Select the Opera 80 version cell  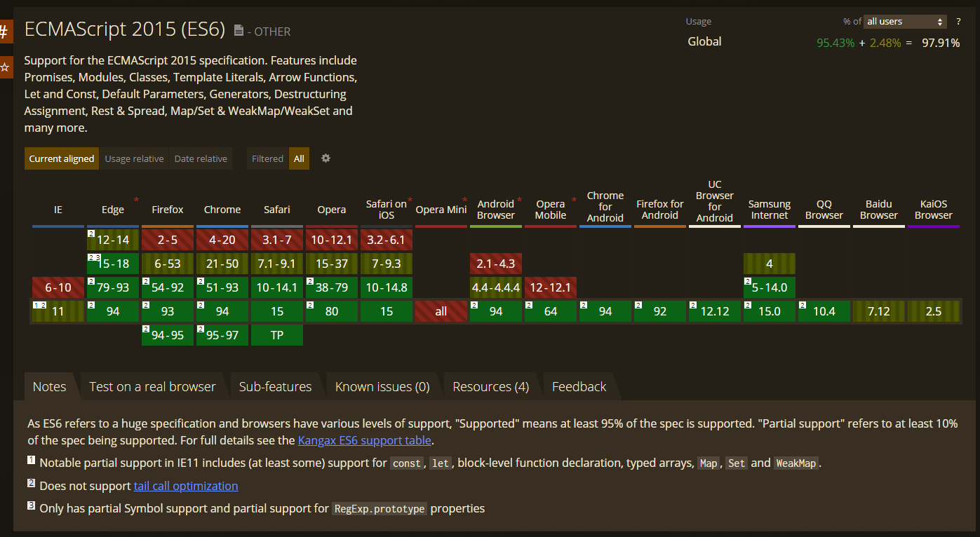(332, 311)
